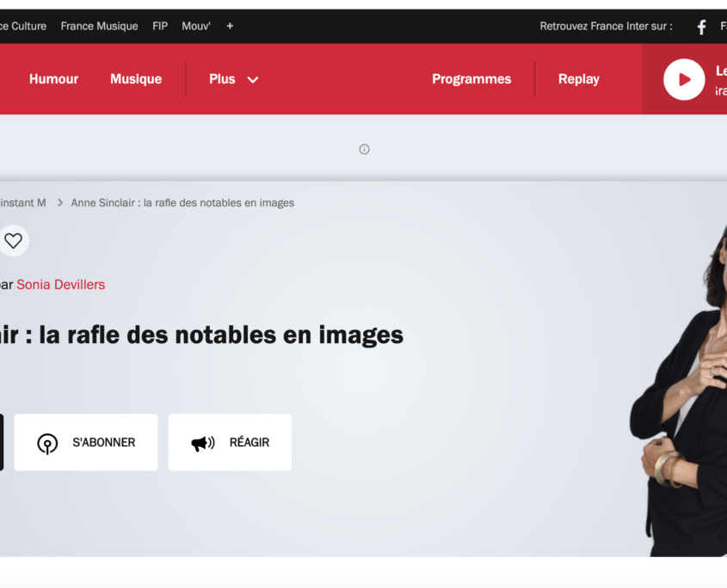Add episode to favorites with heart icon
Screen dimensions: 727x588
[14, 241]
